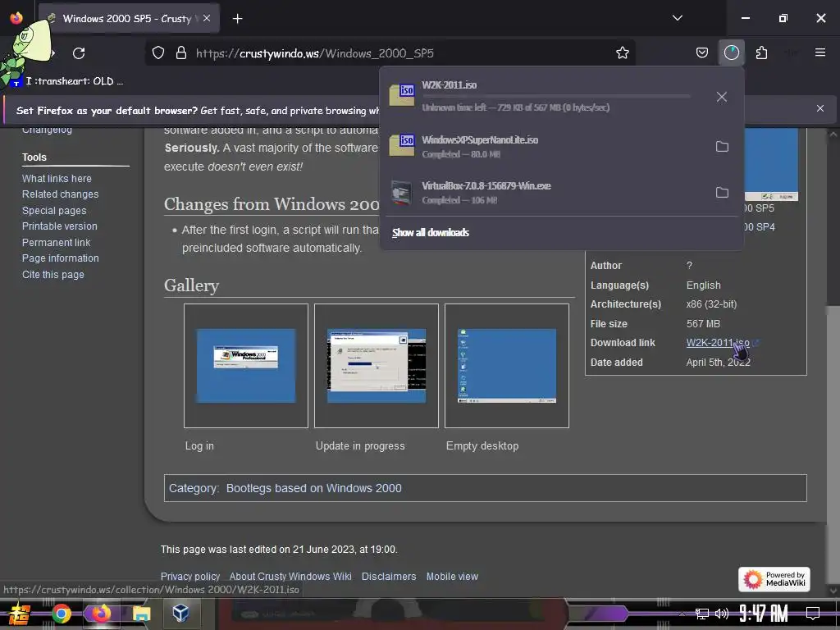Open What links here
Viewport: 840px width, 630px height.
pos(57,178)
